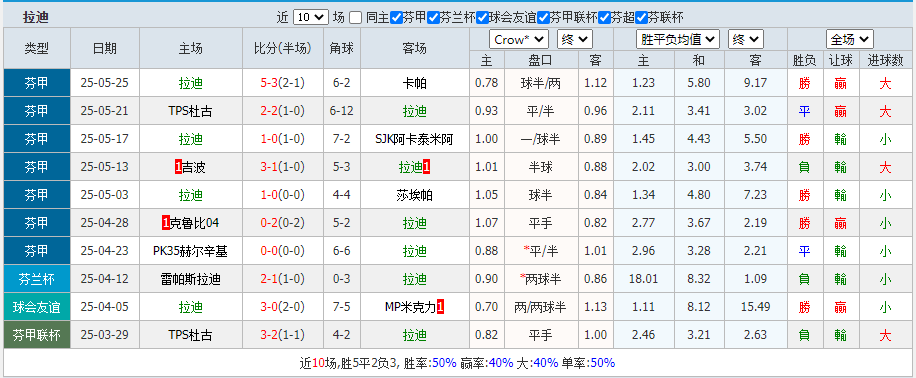
Task: Click the 芬兰杯 type cell
Action: [37, 279]
